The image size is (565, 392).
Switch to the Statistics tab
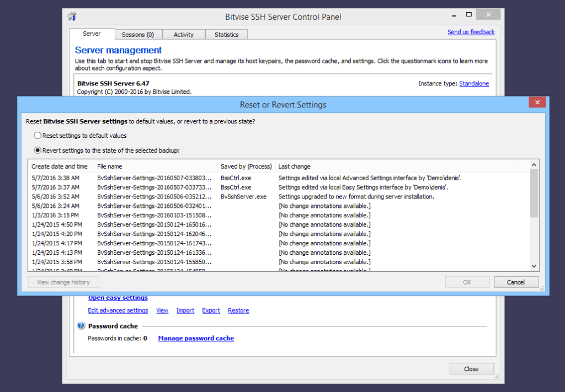226,34
